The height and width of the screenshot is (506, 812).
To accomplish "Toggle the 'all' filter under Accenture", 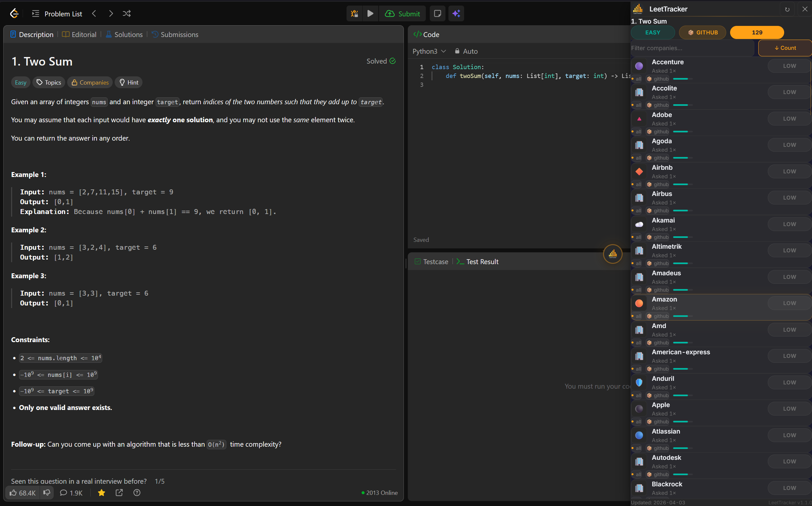I will pyautogui.click(x=637, y=79).
